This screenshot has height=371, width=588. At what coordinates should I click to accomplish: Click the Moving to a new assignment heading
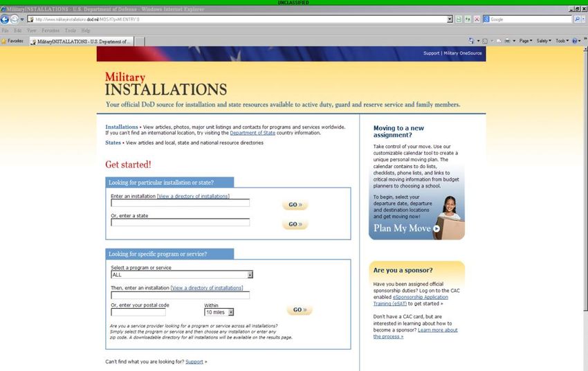(398, 132)
